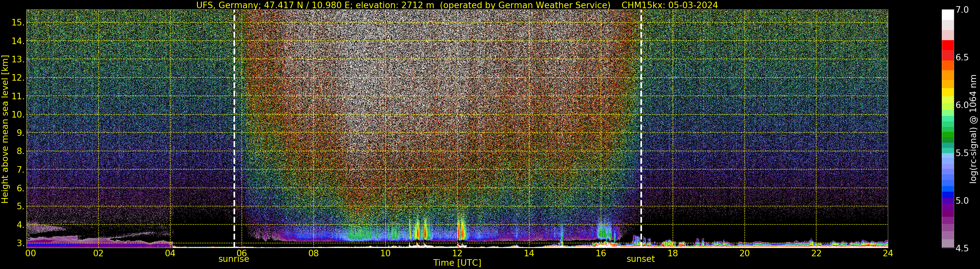Click height axis tick '3.'
Image resolution: width=980 pixels, height=269 pixels.
20,243
